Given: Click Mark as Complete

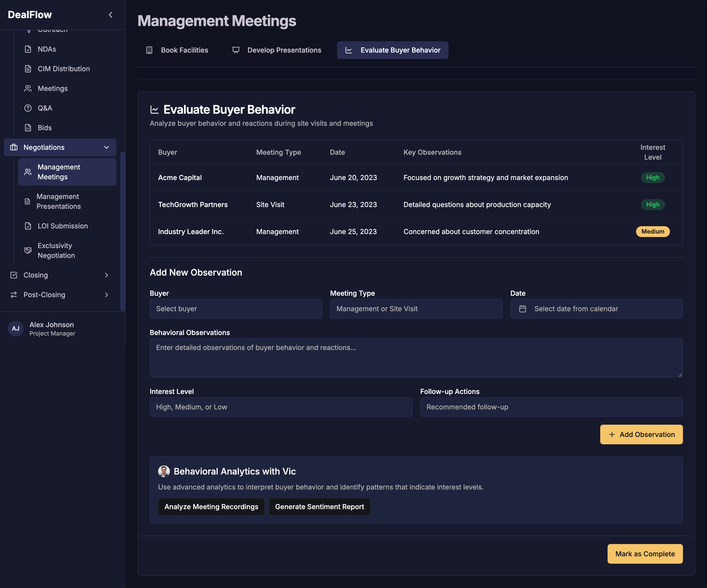Looking at the screenshot, I should [645, 554].
